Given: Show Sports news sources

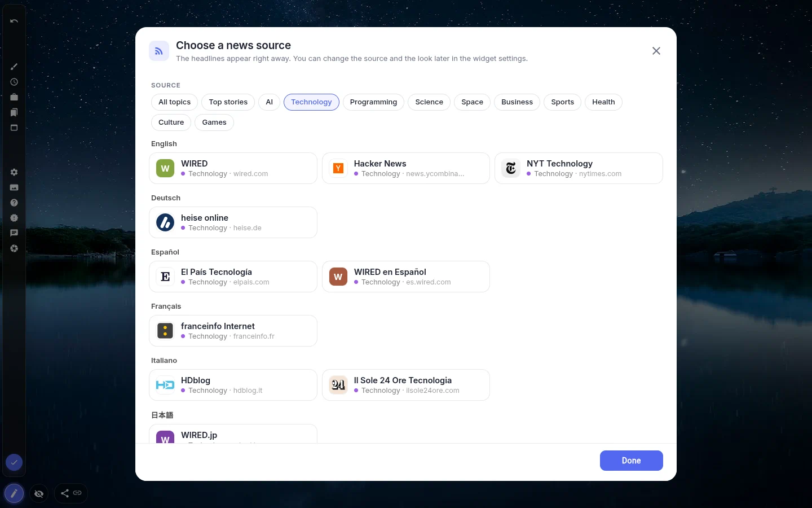Looking at the screenshot, I should click(563, 102).
